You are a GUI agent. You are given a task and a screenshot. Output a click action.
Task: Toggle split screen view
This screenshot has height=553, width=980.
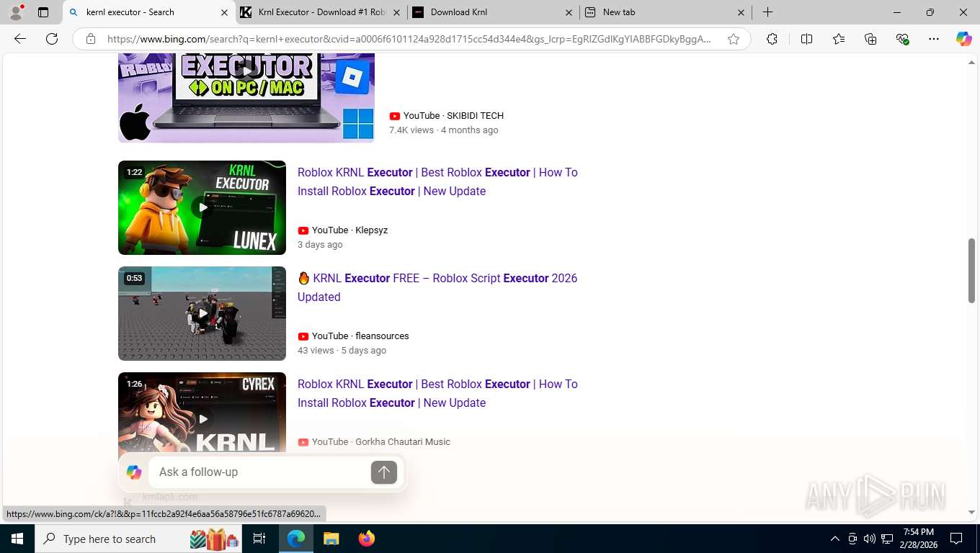point(806,39)
